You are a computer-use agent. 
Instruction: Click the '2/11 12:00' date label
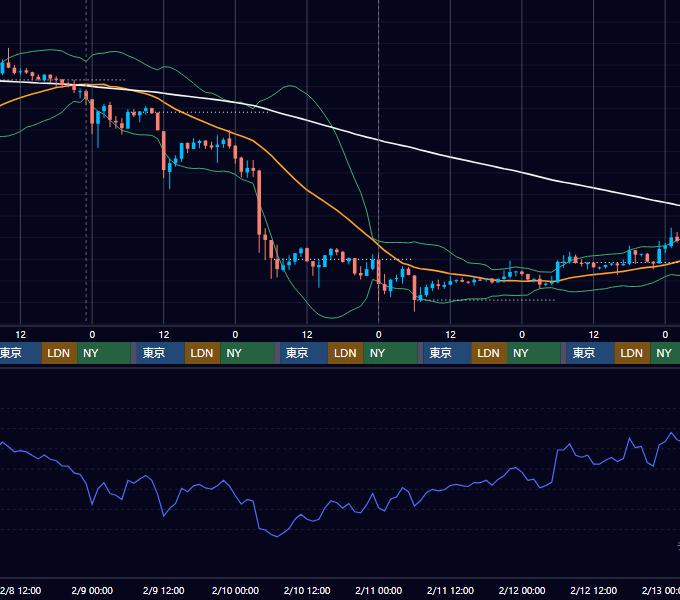click(x=450, y=590)
